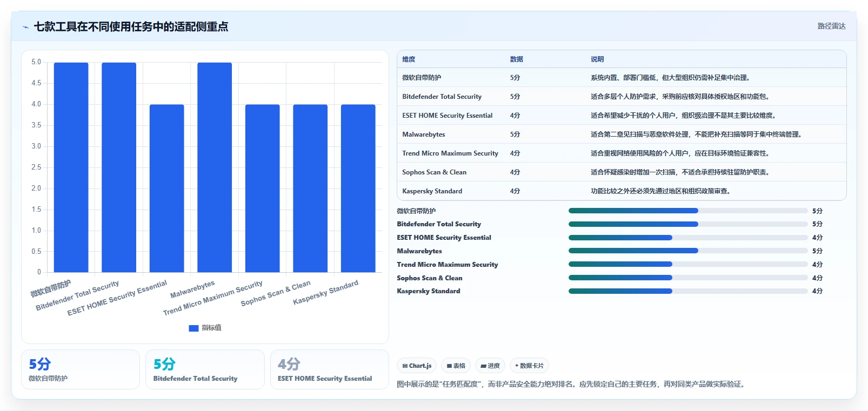The width and height of the screenshot is (868, 411).
Task: Click the Sophos Scan & Clean progress bar
Action: point(688,278)
